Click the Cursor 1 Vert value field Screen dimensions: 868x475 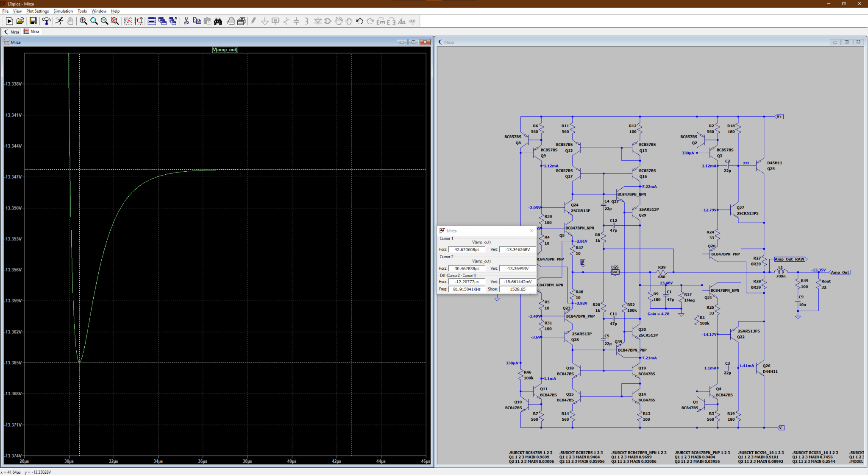(x=517, y=249)
